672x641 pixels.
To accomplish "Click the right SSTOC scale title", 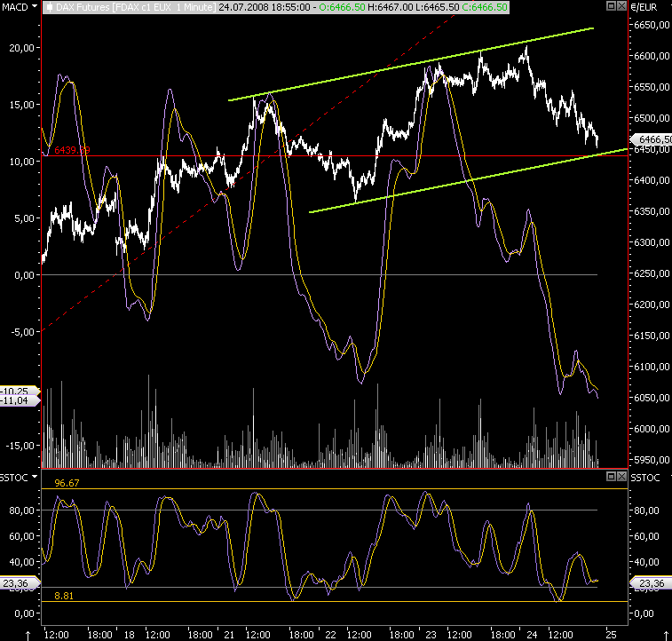I will pos(645,478).
